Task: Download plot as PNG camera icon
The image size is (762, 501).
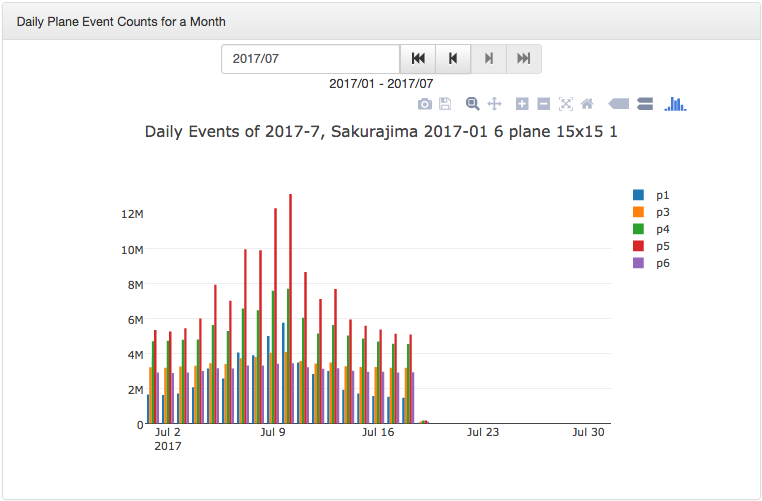Action: [425, 104]
